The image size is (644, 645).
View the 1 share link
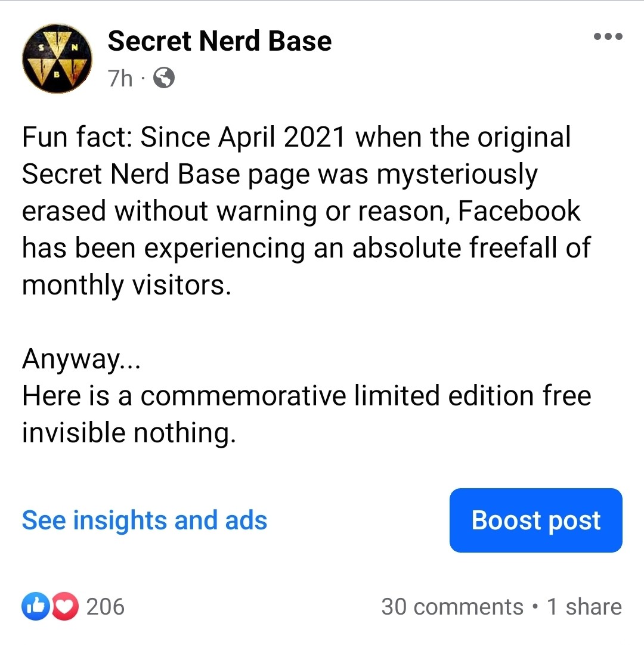point(584,607)
